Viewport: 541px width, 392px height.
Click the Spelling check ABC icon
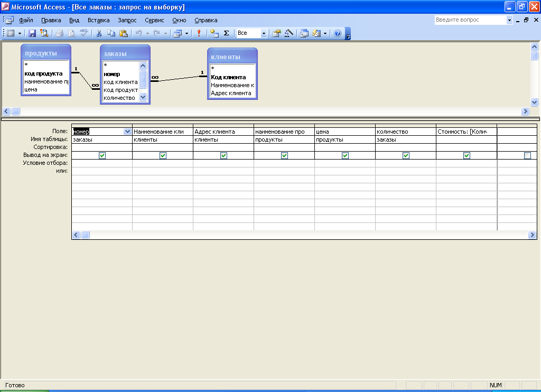[x=83, y=33]
